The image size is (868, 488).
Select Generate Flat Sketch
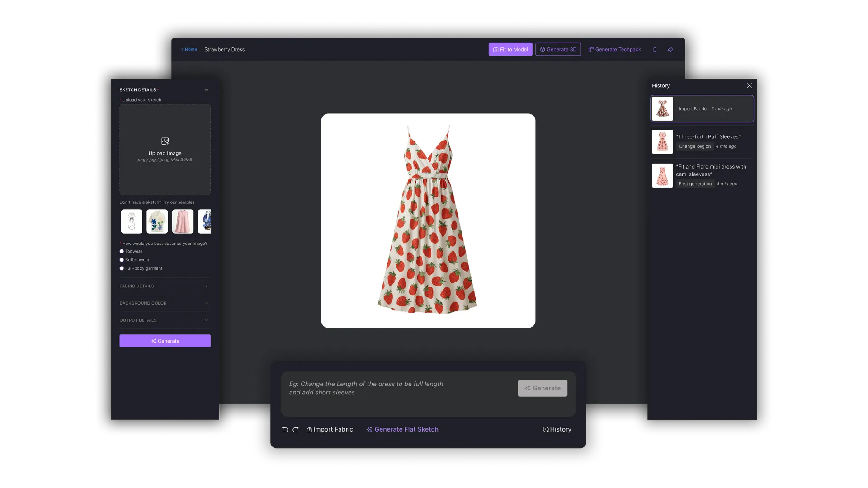click(x=402, y=429)
